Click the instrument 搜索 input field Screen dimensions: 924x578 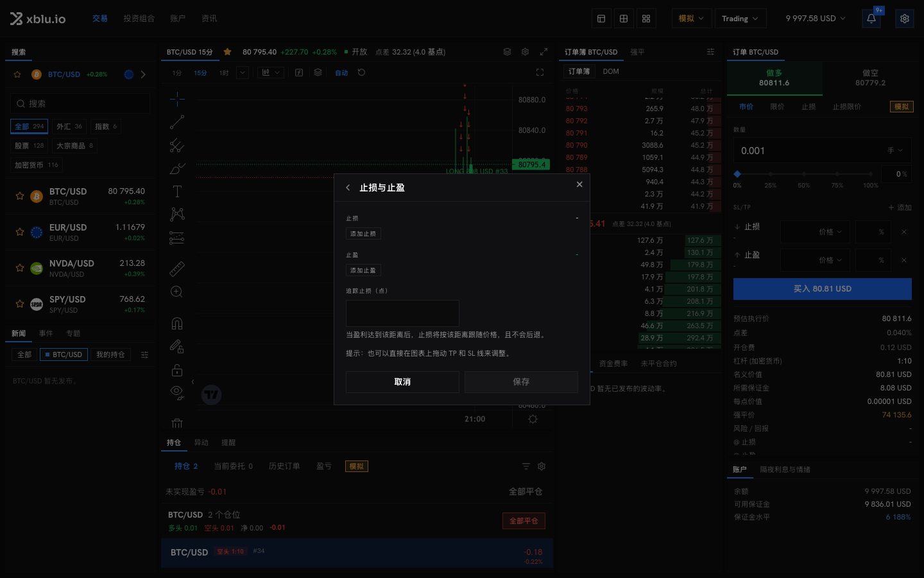click(80, 103)
